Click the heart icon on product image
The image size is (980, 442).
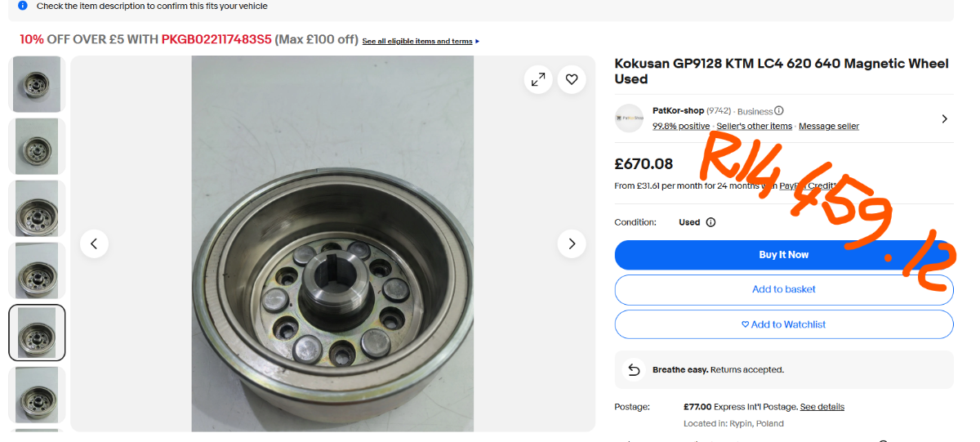572,79
